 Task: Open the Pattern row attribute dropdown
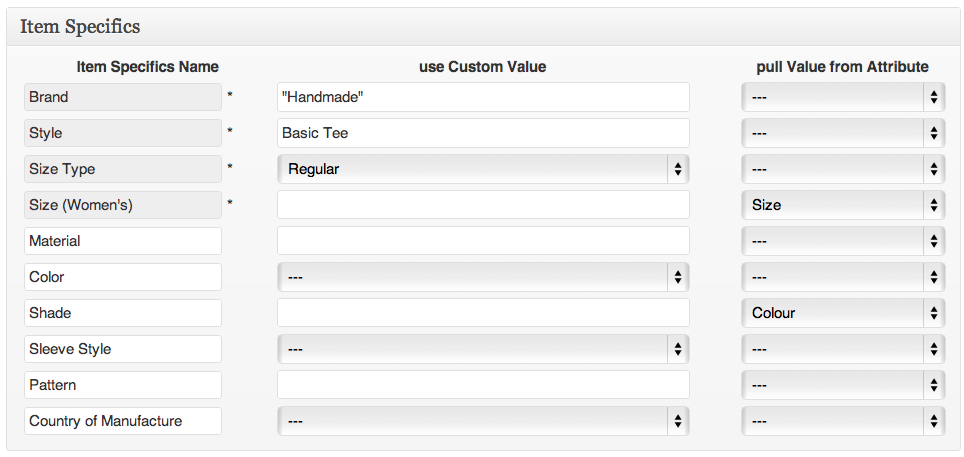click(x=843, y=385)
